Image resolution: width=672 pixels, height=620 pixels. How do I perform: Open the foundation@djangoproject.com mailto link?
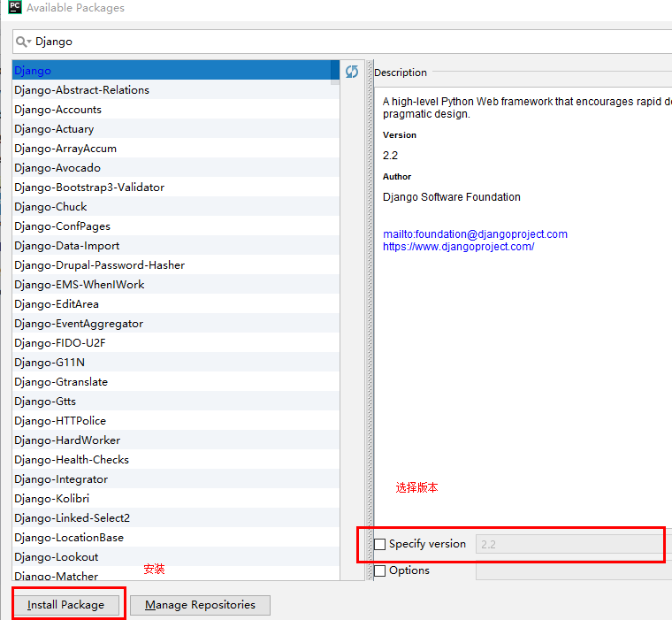point(475,234)
